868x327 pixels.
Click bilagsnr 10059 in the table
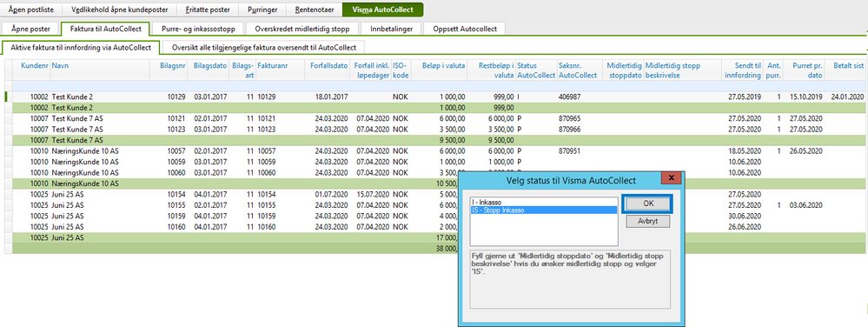click(x=176, y=162)
